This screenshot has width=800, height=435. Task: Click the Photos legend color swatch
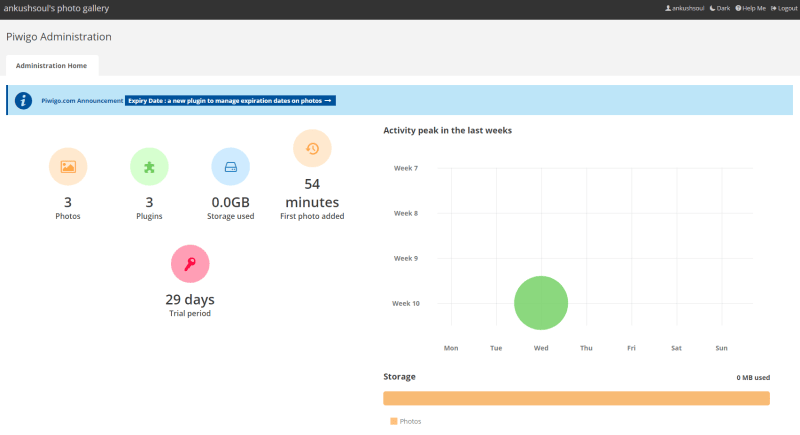coord(393,421)
